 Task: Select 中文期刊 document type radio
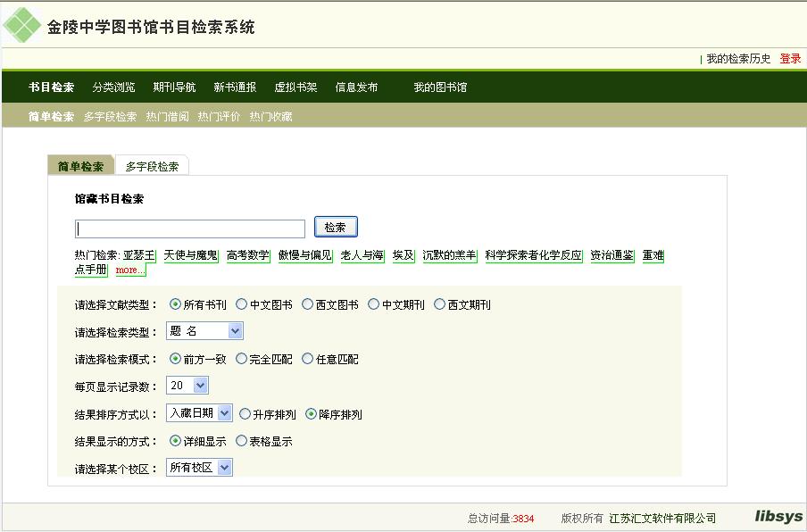click(373, 304)
